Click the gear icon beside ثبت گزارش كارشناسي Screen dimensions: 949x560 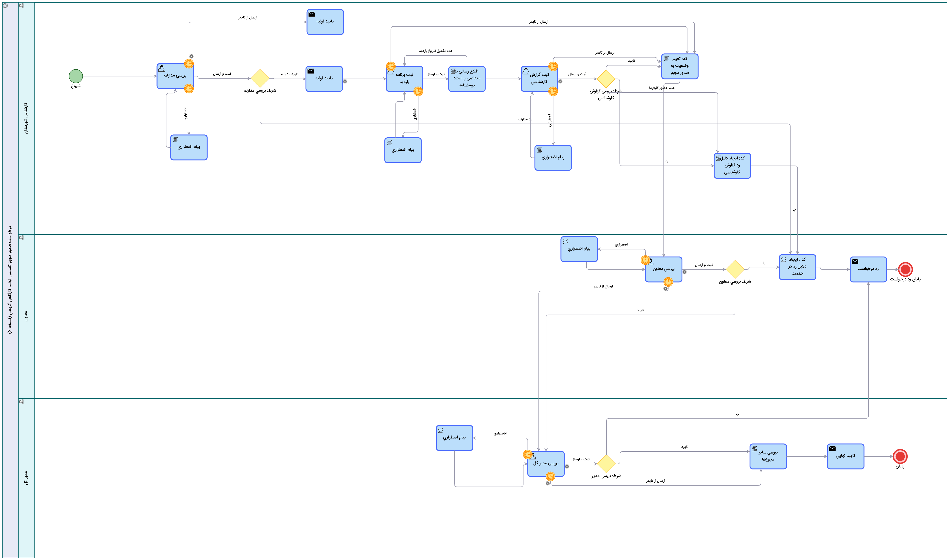(560, 81)
